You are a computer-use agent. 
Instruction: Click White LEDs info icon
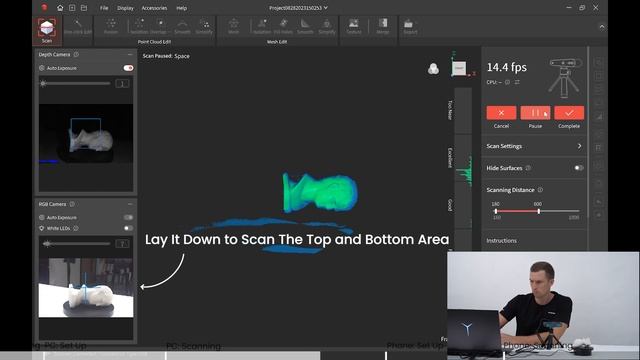(x=76, y=228)
